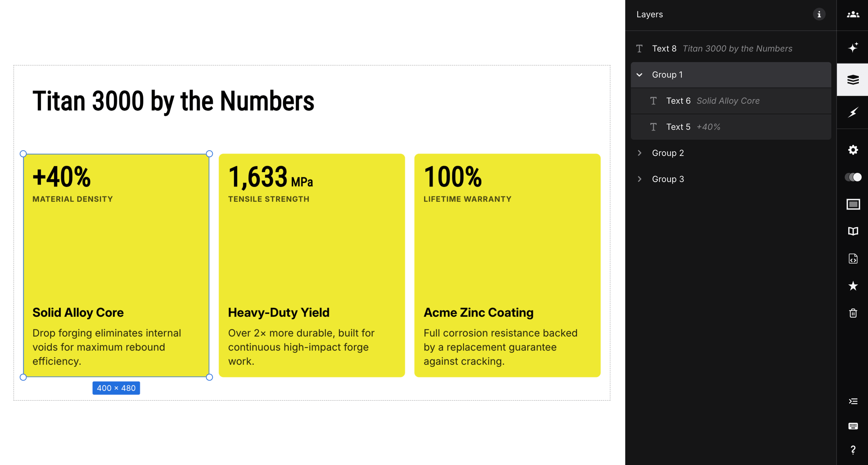Open the open-book docs icon
Screen dimensions: 868x465
(x=853, y=231)
